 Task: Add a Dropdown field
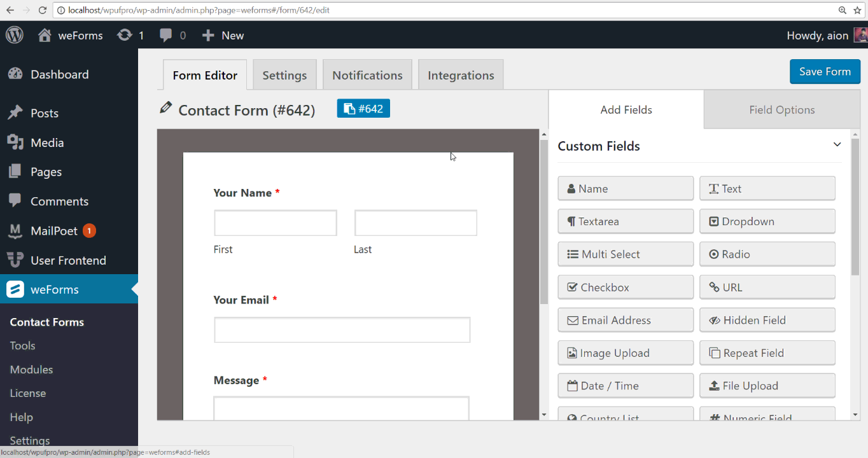point(767,221)
